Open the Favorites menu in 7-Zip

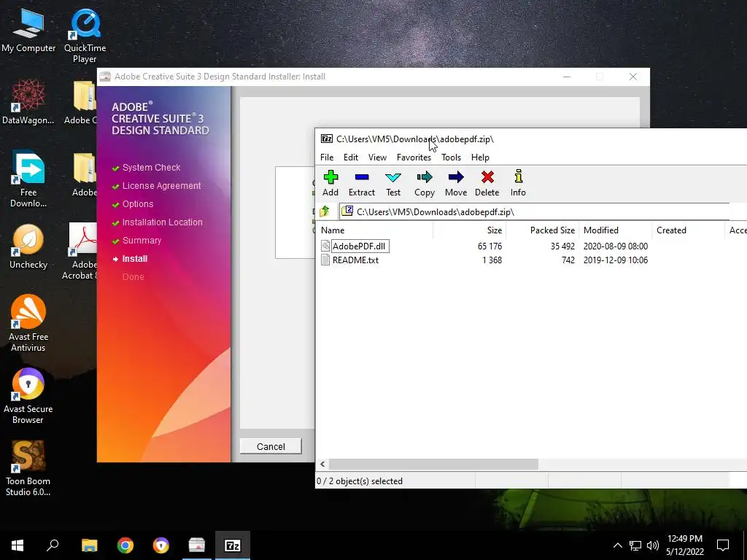[x=414, y=157]
